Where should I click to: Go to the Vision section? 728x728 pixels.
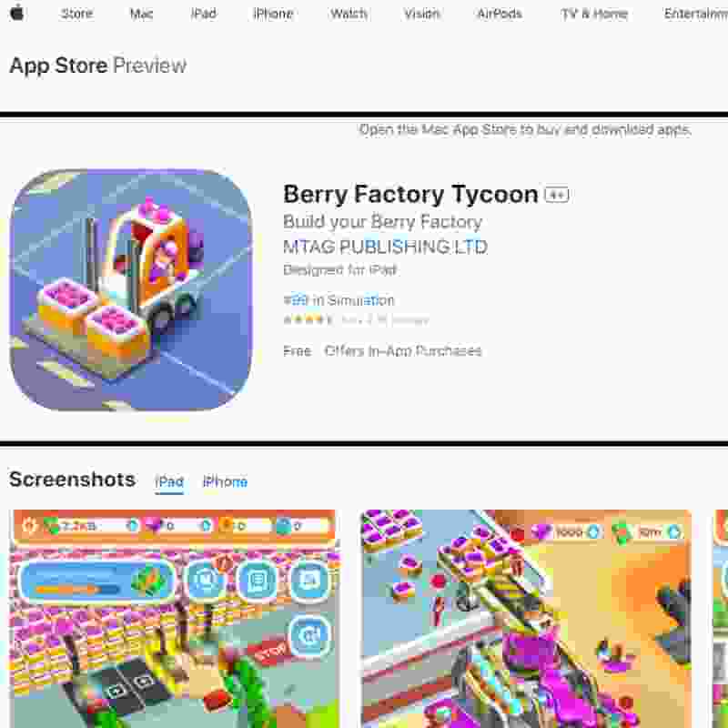[x=421, y=14]
